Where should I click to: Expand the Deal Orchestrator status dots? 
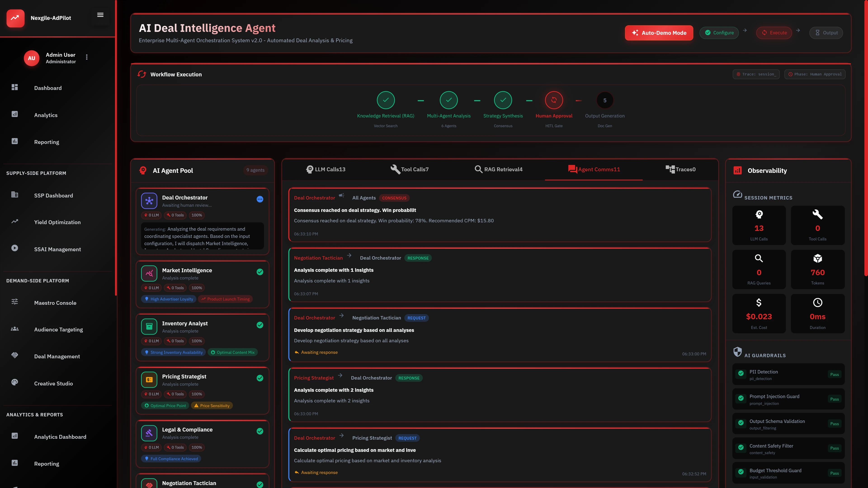(260, 199)
